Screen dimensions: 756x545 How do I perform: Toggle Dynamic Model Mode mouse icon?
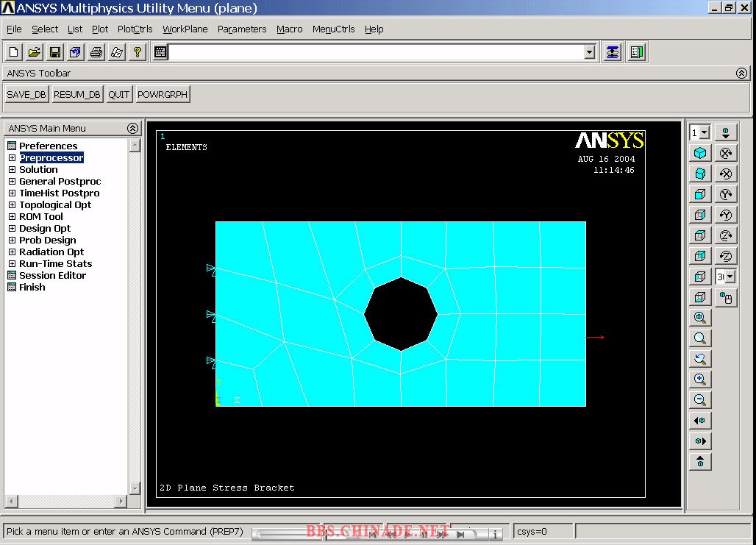[726, 298]
